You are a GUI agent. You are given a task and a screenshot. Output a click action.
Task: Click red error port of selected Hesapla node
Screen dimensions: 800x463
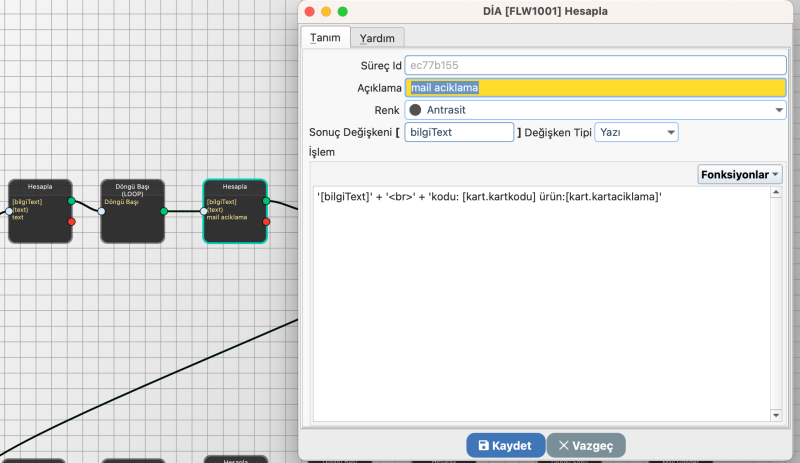(266, 221)
